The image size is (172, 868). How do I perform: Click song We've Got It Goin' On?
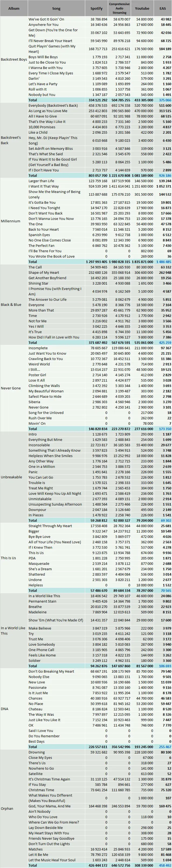coord(46,19)
